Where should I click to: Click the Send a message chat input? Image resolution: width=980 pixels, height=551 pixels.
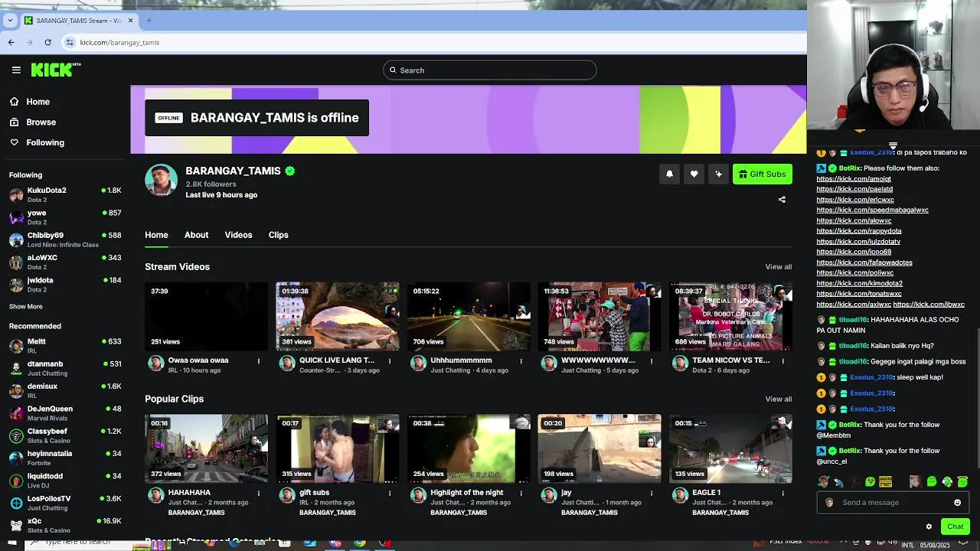[x=893, y=503]
